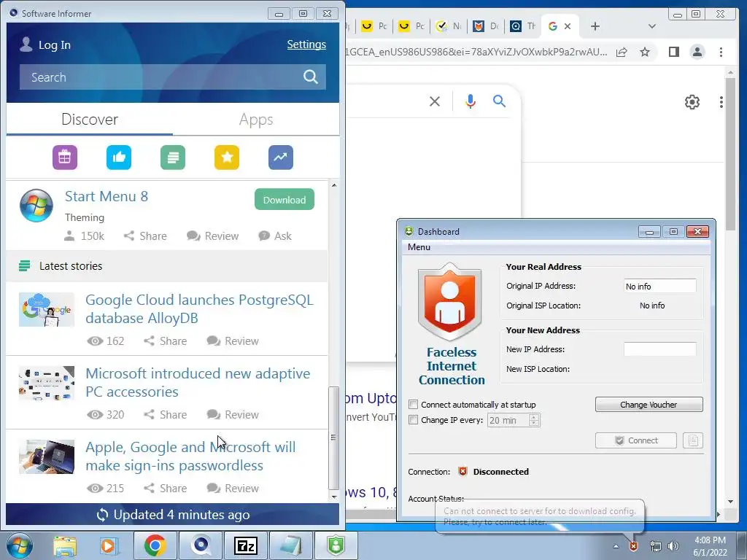Switch to the Discover tab
747x560 pixels.
coord(90,119)
